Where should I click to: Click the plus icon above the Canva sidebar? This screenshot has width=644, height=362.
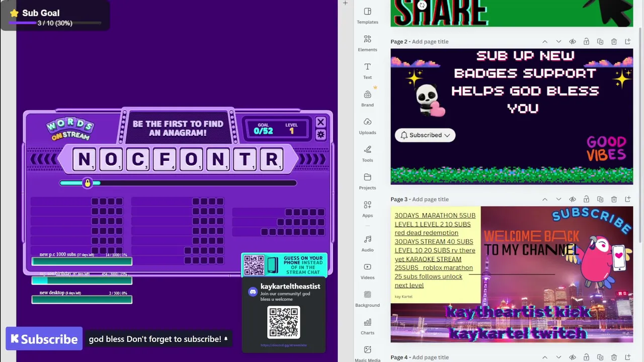(345, 4)
